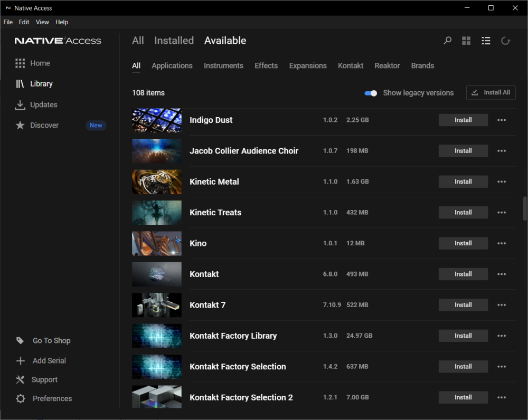Filter by Instruments category

click(x=223, y=65)
